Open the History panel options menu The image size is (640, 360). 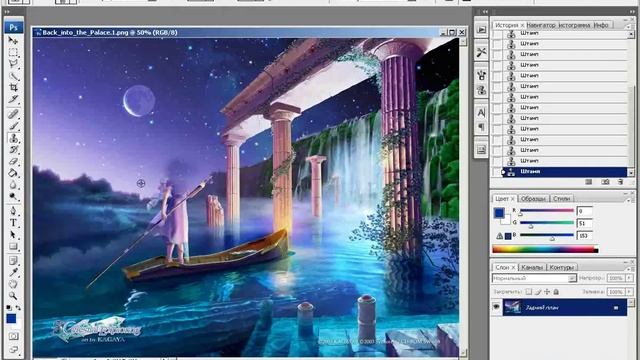point(628,26)
